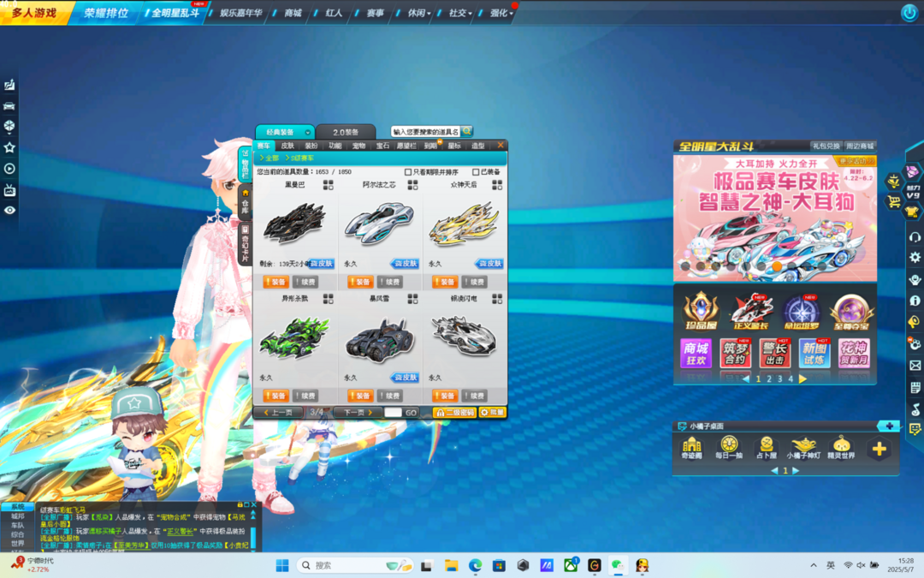This screenshot has height=578, width=924.
Task: Click 批量 batch button
Action: click(x=493, y=412)
